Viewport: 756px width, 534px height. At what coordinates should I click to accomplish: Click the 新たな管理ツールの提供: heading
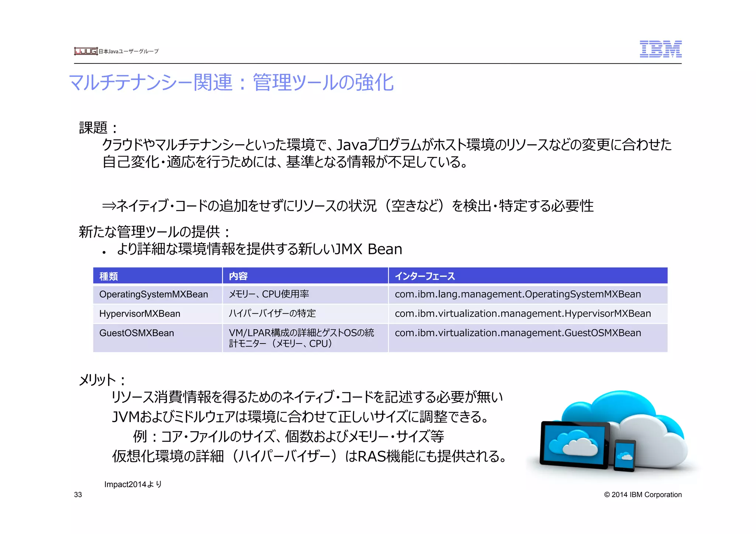tap(154, 232)
